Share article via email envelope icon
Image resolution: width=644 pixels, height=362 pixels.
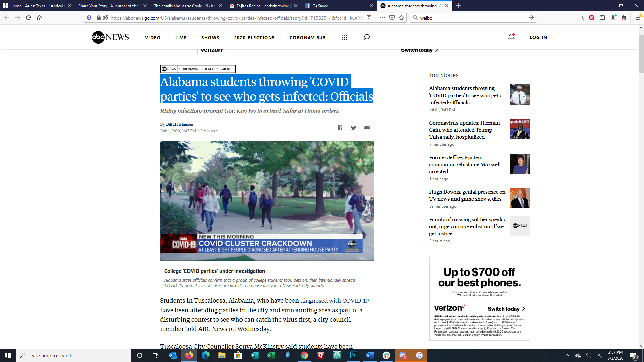(x=367, y=128)
